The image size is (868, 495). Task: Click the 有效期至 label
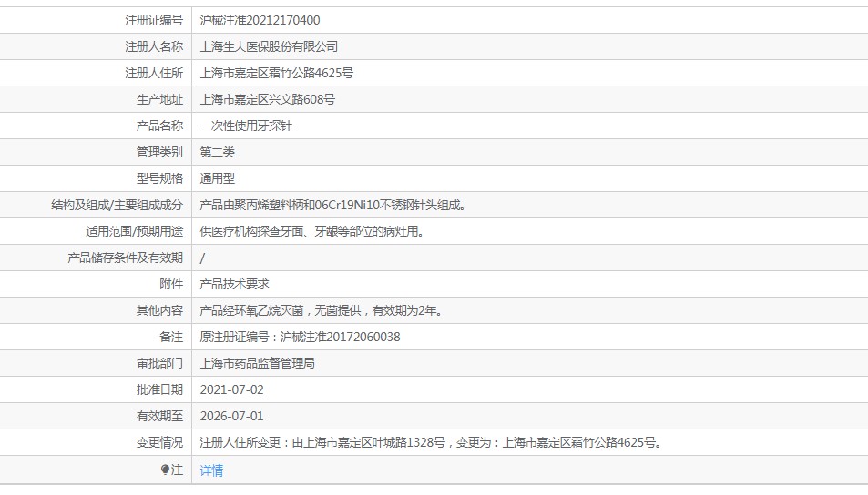[x=160, y=416]
